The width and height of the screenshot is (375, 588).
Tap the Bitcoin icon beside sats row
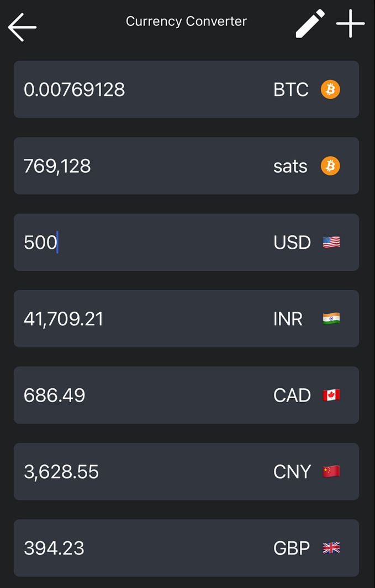(330, 165)
